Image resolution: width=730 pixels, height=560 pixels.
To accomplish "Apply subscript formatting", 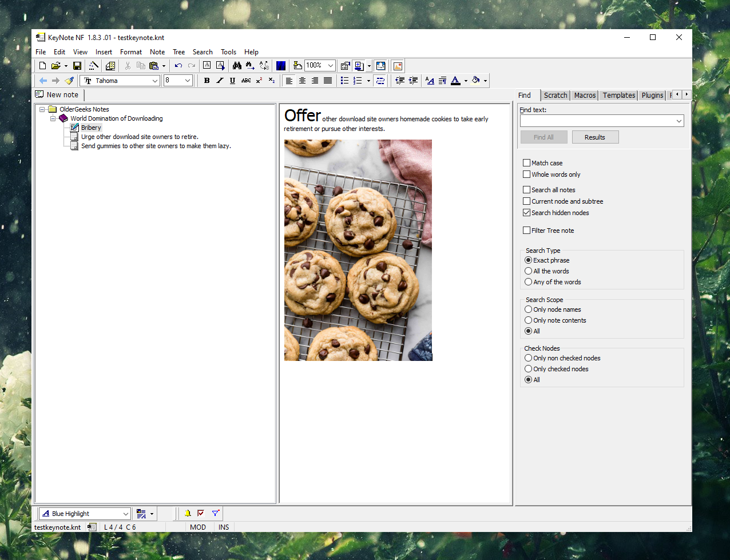I will [x=272, y=81].
